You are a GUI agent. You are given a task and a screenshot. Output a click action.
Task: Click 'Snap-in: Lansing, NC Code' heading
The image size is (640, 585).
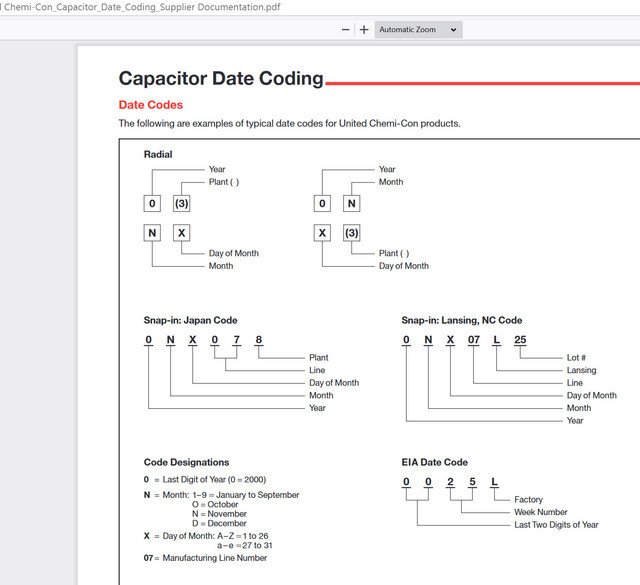click(x=462, y=320)
